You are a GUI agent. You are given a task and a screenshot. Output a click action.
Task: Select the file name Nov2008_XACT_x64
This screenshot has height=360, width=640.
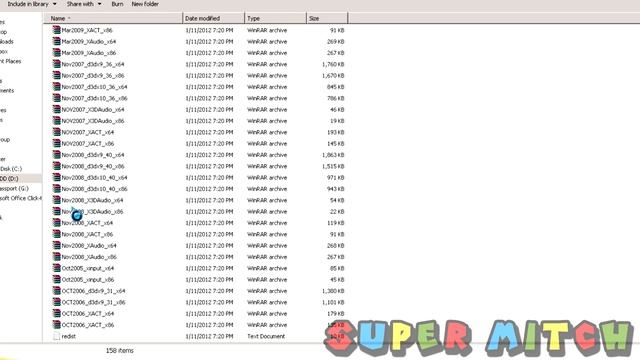[x=87, y=223]
